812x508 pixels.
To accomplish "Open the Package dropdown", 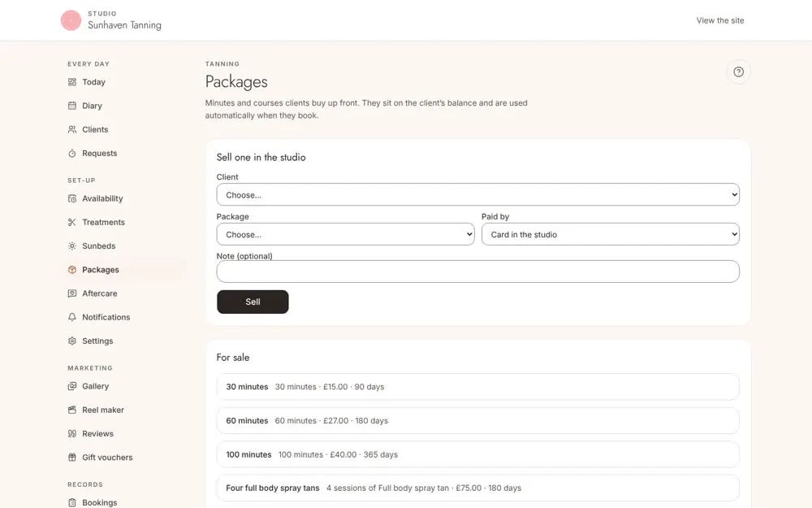I will tap(345, 234).
